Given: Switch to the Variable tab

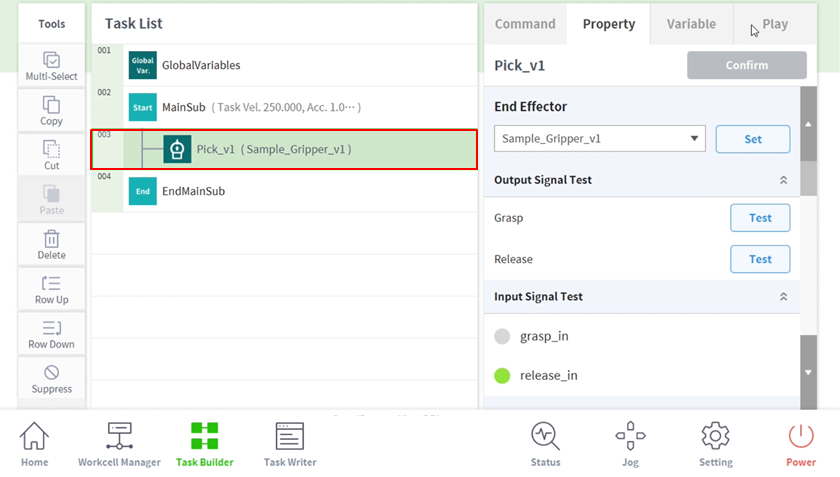Looking at the screenshot, I should (x=691, y=24).
